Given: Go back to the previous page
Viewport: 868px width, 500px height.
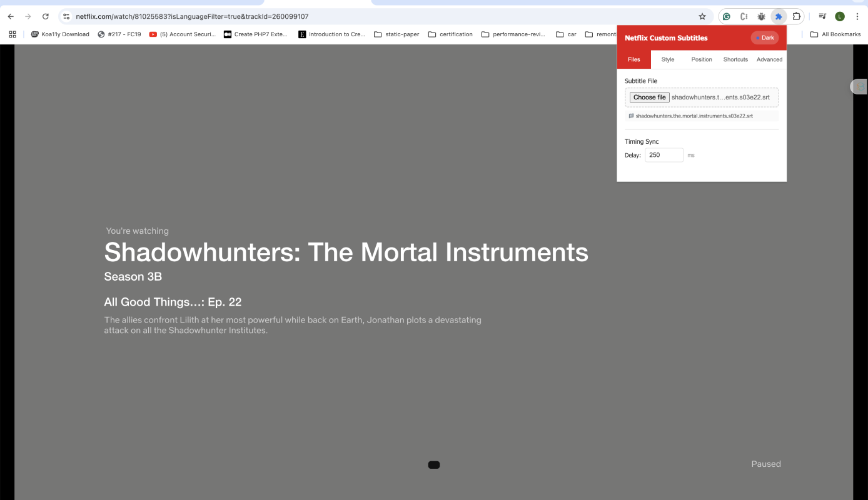Looking at the screenshot, I should [11, 16].
